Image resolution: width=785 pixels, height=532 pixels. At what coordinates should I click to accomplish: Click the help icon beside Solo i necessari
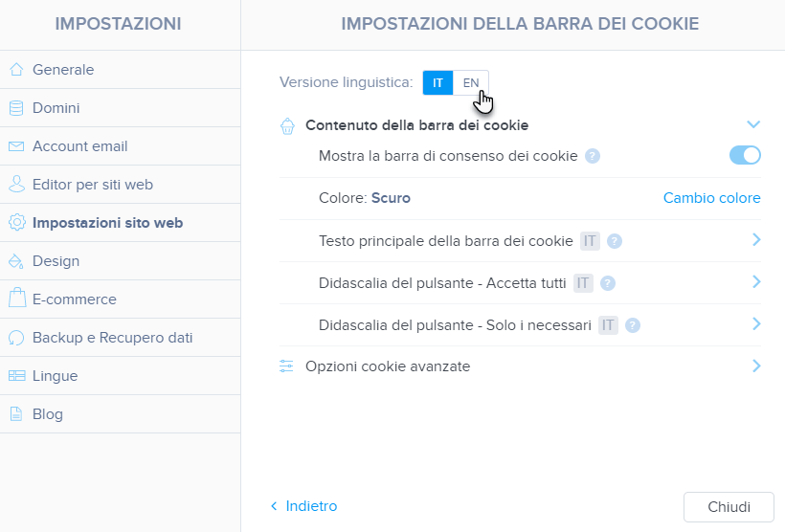click(x=632, y=325)
